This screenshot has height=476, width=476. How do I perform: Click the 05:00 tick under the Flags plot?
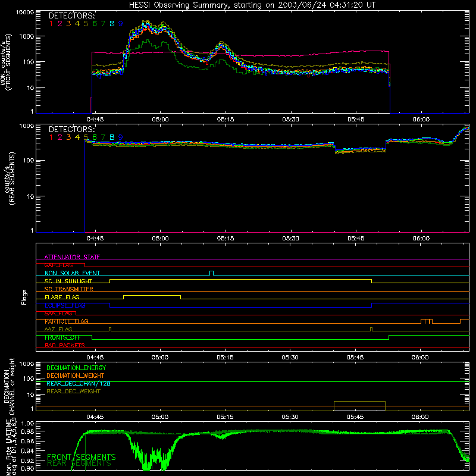[160, 358]
